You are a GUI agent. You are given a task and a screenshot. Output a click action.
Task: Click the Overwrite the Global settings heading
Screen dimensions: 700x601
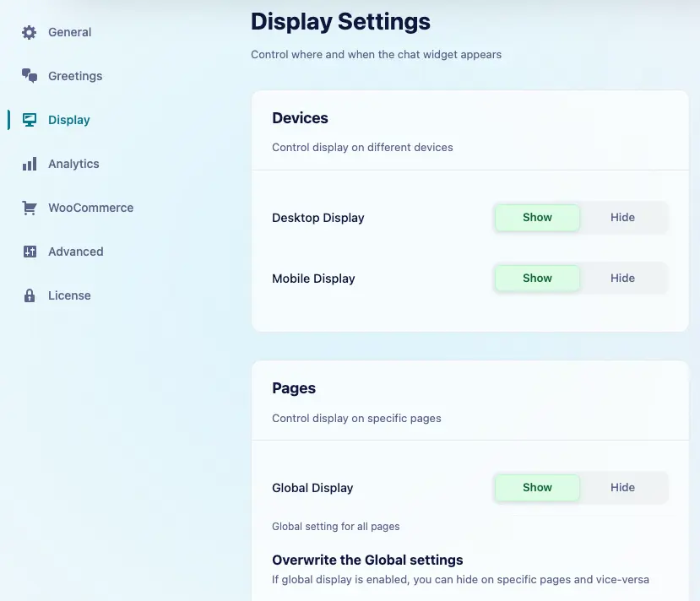[367, 560]
